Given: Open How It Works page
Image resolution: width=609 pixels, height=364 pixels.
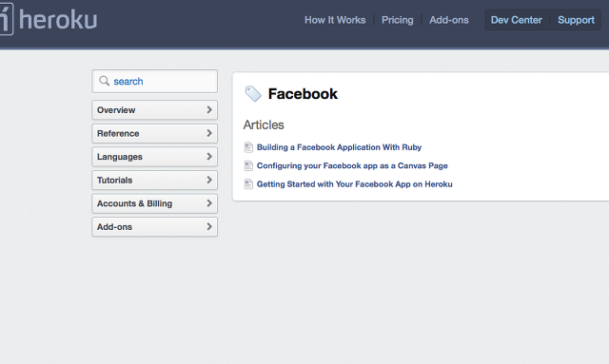Looking at the screenshot, I should pyautogui.click(x=335, y=20).
